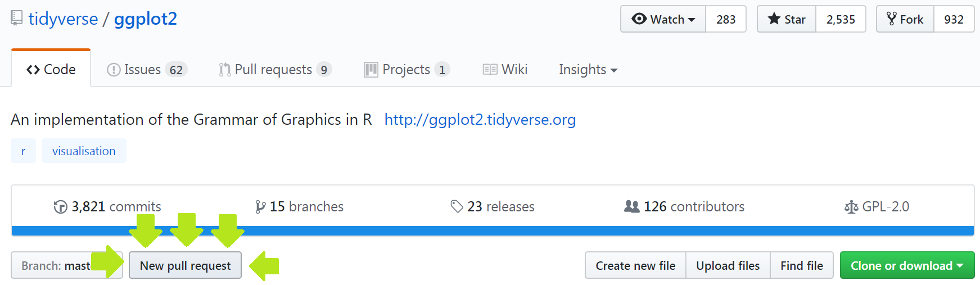Screen dimensions: 980x285
Task: Go to the Projects tab
Action: (407, 70)
